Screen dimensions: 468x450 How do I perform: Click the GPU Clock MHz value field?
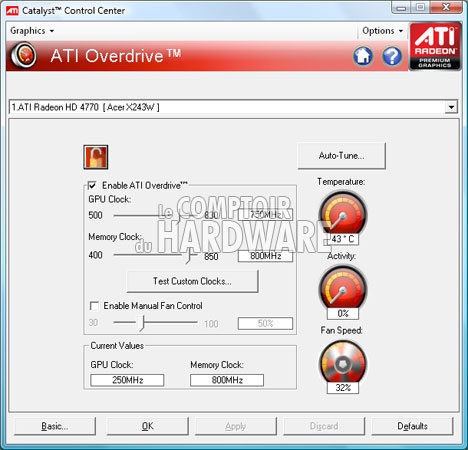pyautogui.click(x=265, y=215)
